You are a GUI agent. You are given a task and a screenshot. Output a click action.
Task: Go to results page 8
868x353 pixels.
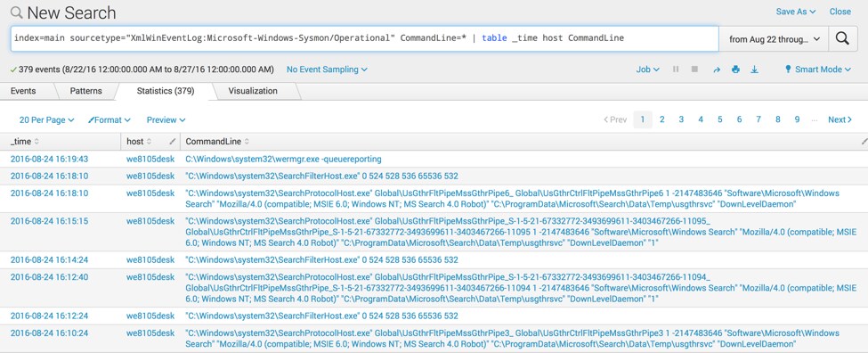(x=778, y=119)
